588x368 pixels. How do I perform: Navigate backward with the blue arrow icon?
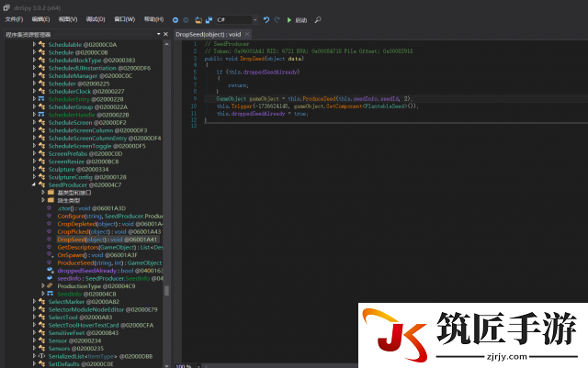click(175, 20)
